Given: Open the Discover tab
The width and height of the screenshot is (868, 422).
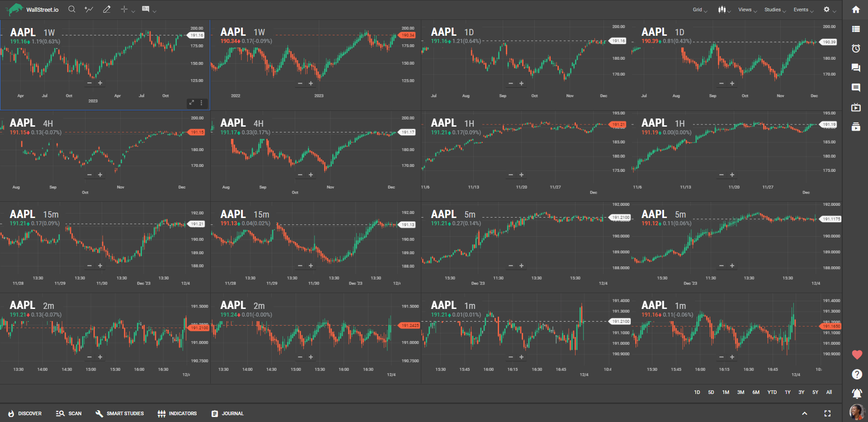Looking at the screenshot, I should [25, 413].
